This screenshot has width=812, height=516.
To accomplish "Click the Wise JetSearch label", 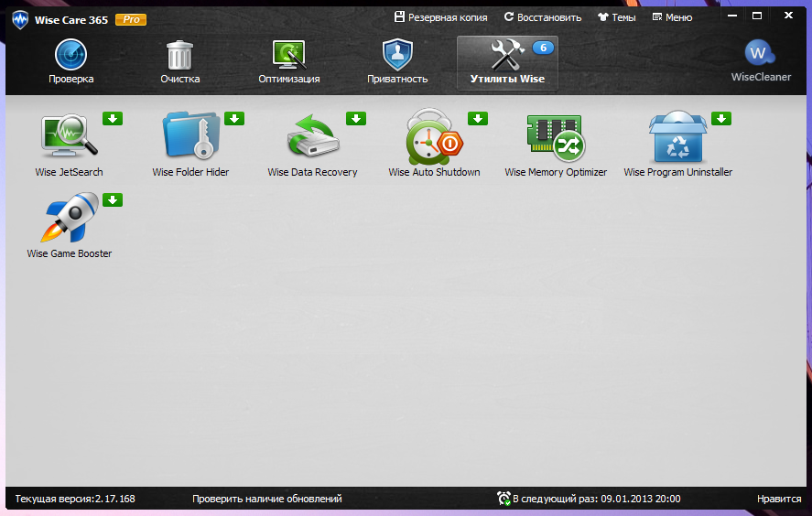I will point(69,172).
